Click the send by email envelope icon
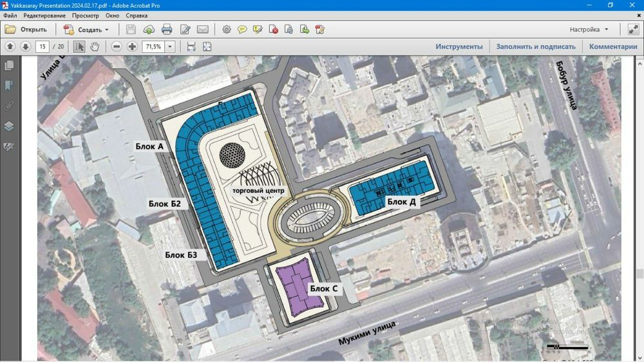This screenshot has width=644, height=362. coord(202,30)
